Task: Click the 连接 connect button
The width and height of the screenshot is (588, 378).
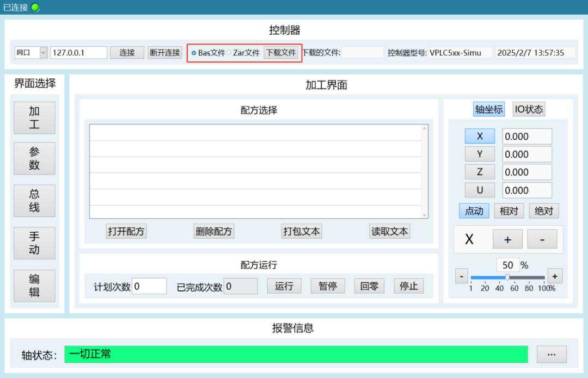Action: [x=127, y=53]
